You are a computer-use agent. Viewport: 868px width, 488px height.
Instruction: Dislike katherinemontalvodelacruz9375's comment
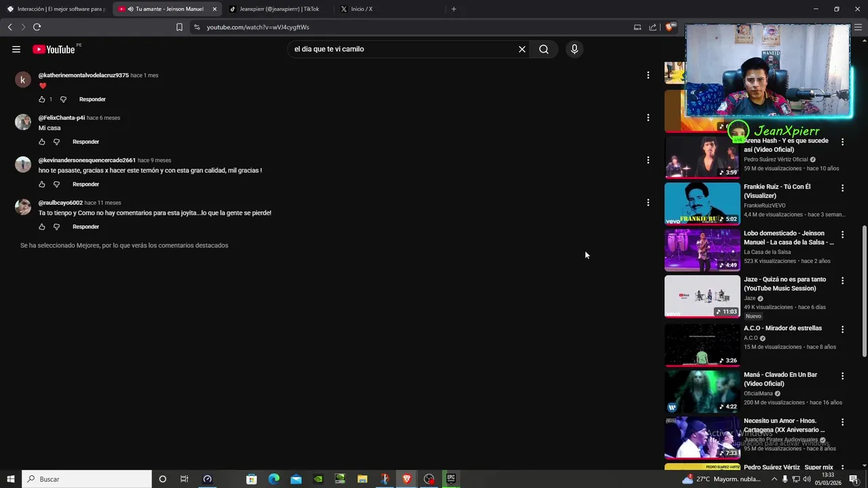(64, 99)
